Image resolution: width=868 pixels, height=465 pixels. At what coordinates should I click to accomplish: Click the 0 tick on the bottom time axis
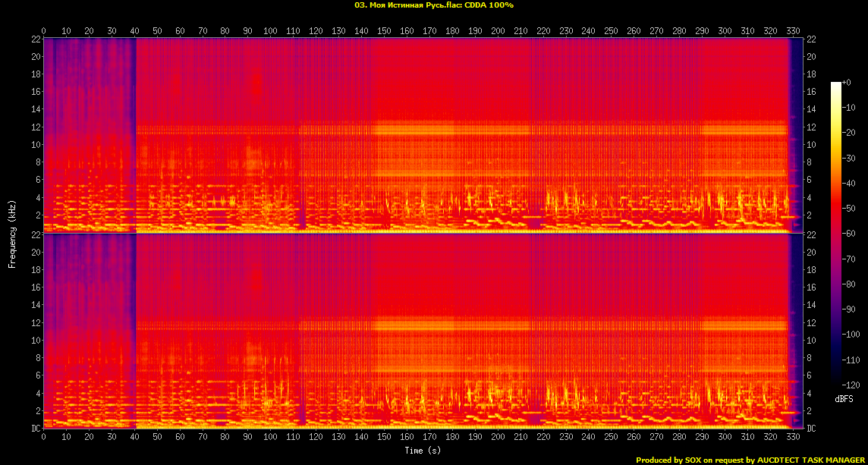pos(44,437)
